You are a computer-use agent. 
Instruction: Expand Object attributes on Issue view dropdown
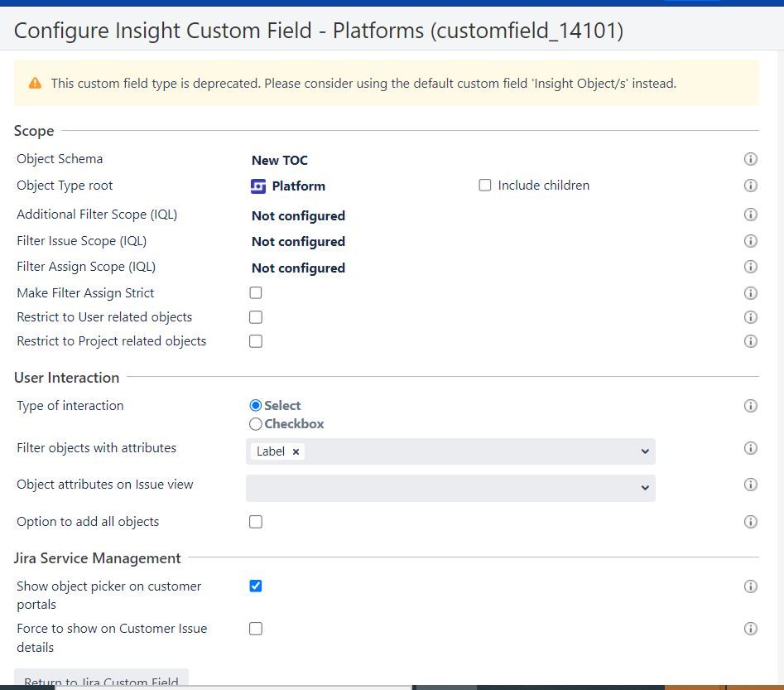[645, 488]
